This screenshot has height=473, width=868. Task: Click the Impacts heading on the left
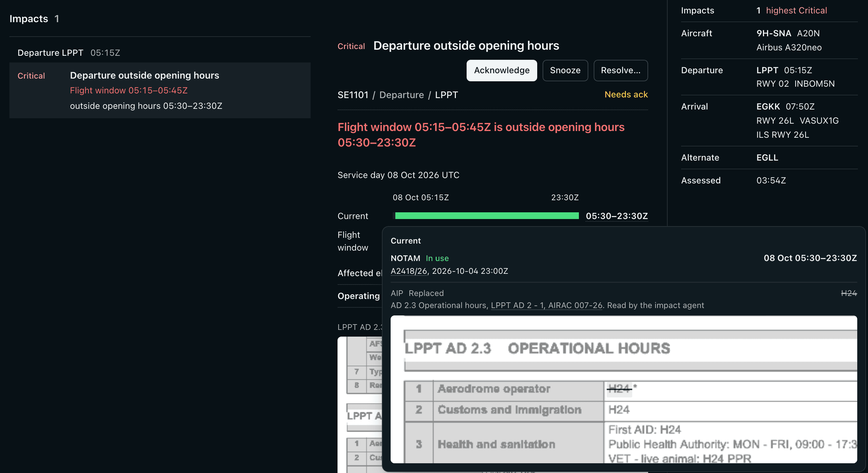(x=29, y=19)
